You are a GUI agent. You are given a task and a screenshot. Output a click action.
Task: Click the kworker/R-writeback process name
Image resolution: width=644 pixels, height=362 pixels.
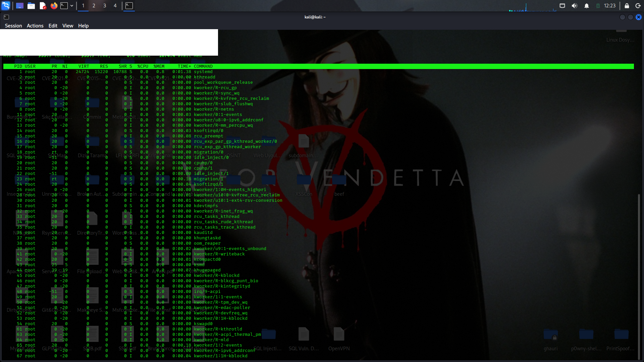pyautogui.click(x=219, y=254)
